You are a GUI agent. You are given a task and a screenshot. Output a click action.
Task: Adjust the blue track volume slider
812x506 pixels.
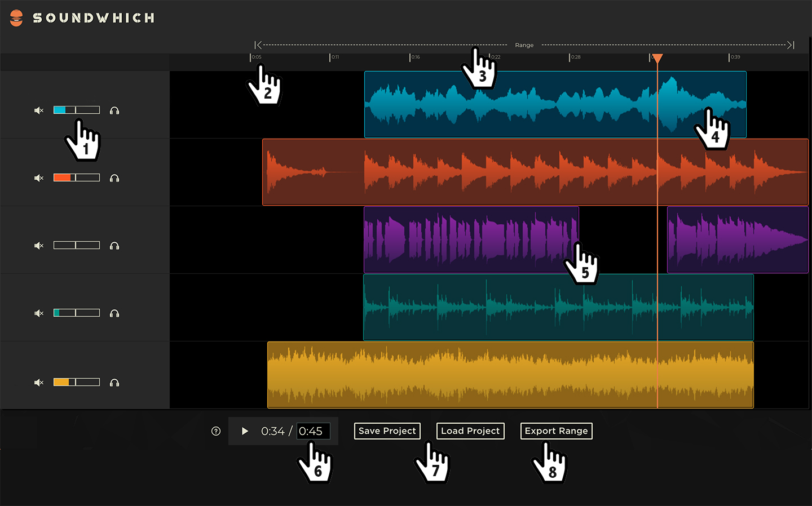pos(77,110)
